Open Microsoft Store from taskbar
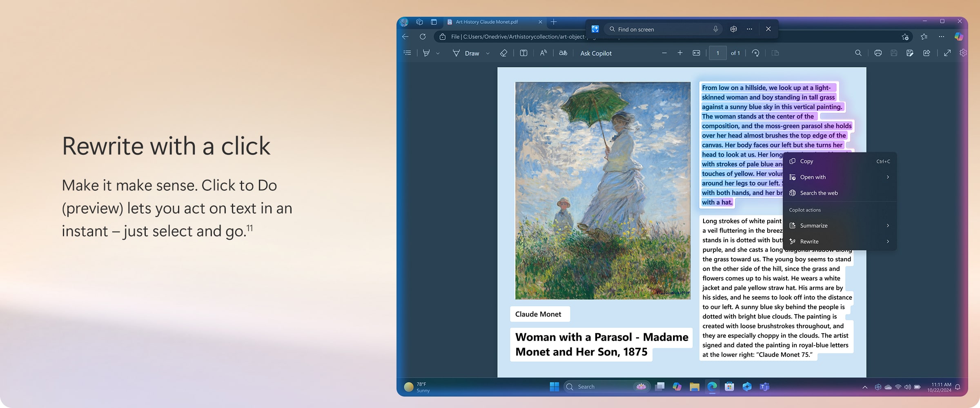This screenshot has width=980, height=408. point(729,387)
